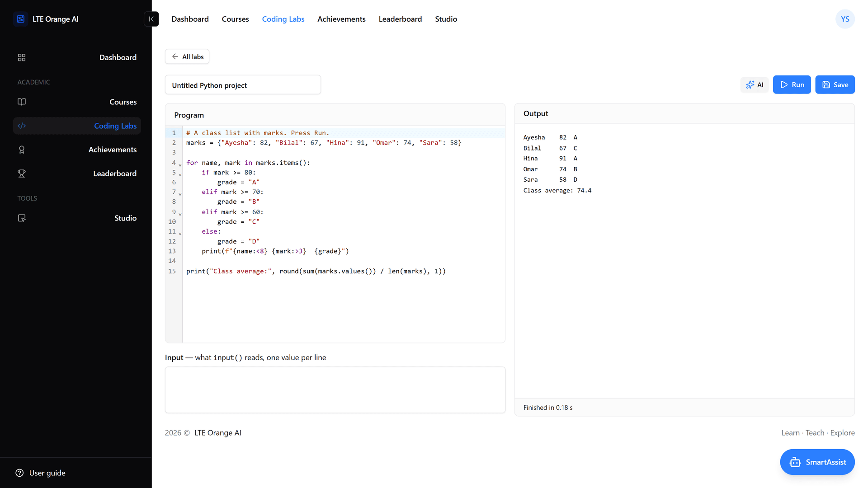Switch to Coding Labs top tab

point(283,19)
